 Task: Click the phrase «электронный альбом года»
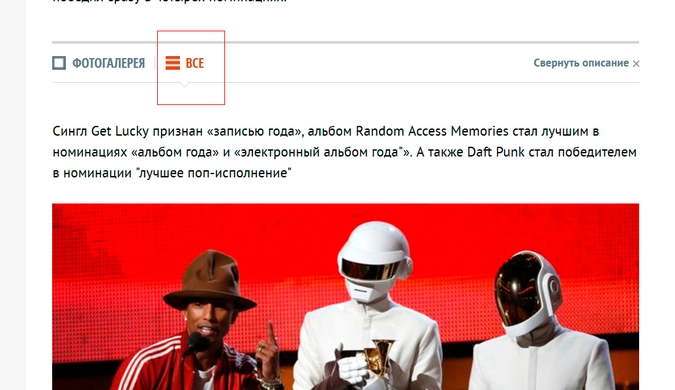click(320, 152)
